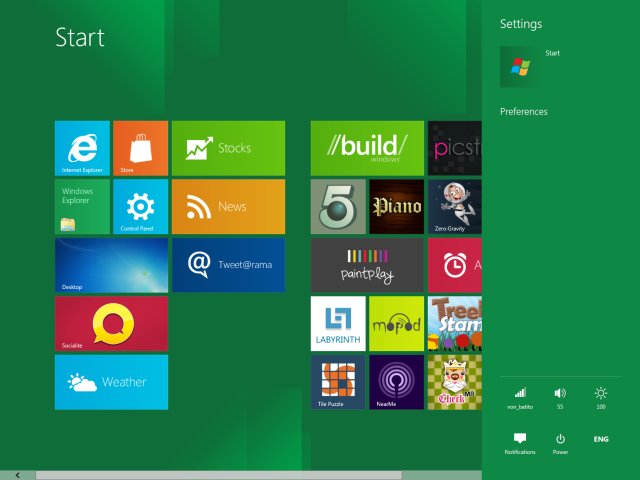
Task: Launch the mopod tile
Action: tap(396, 324)
